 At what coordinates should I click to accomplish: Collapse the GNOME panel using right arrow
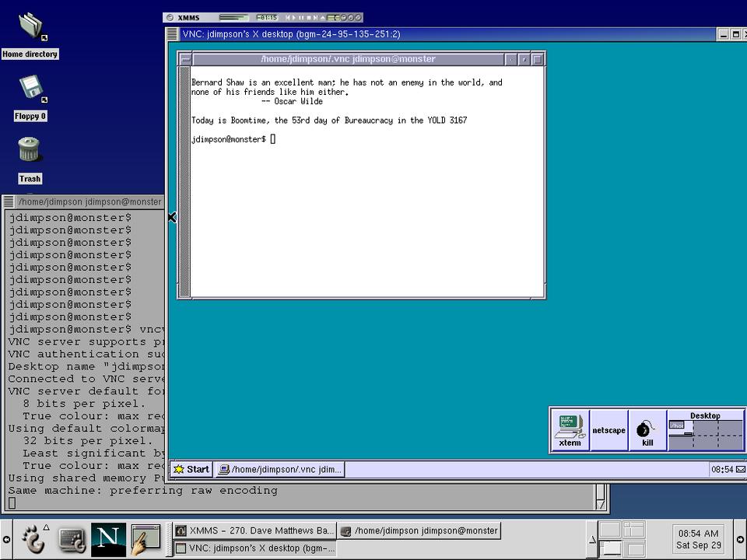740,539
